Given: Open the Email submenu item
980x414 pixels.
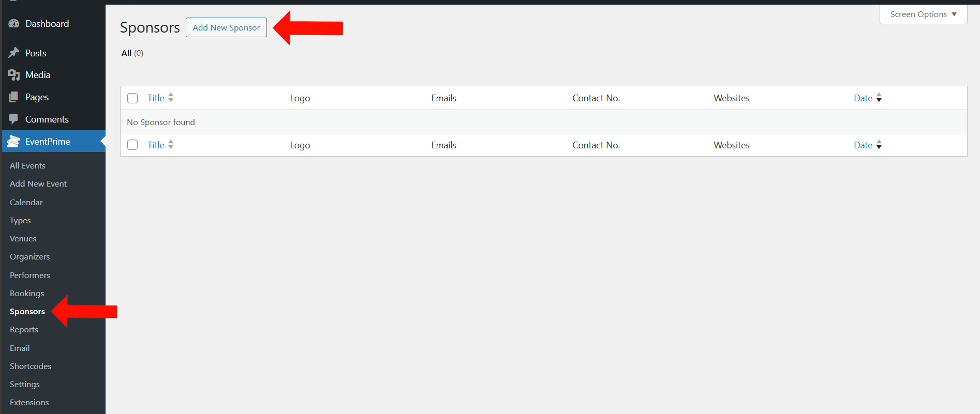Looking at the screenshot, I should point(20,348).
